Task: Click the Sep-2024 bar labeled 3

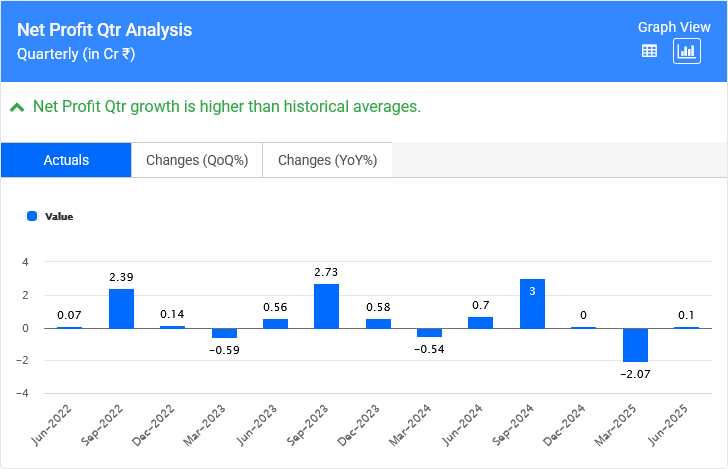Action: point(532,304)
